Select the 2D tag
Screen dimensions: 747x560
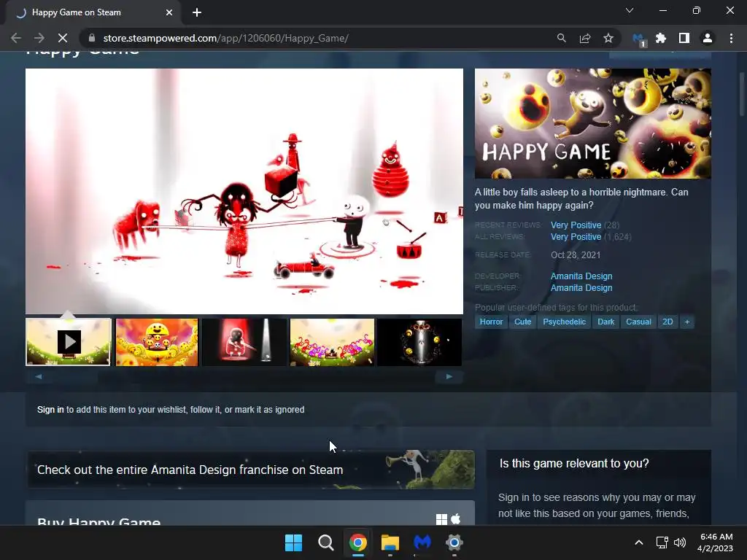667,322
